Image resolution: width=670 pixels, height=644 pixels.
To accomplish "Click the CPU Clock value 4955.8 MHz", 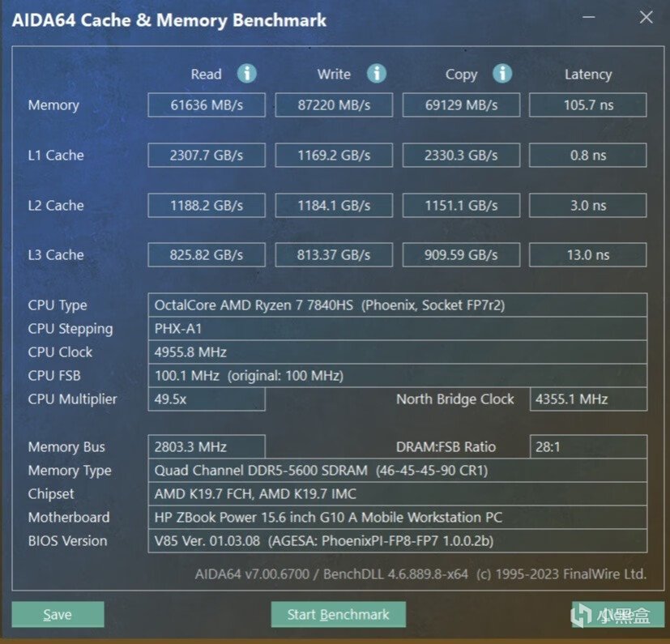I will click(x=398, y=352).
